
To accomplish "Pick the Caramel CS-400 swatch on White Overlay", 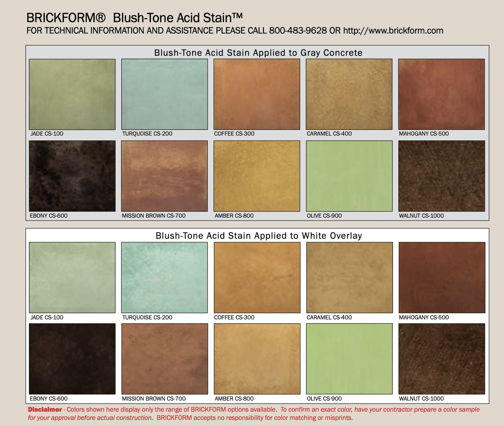I will point(350,278).
